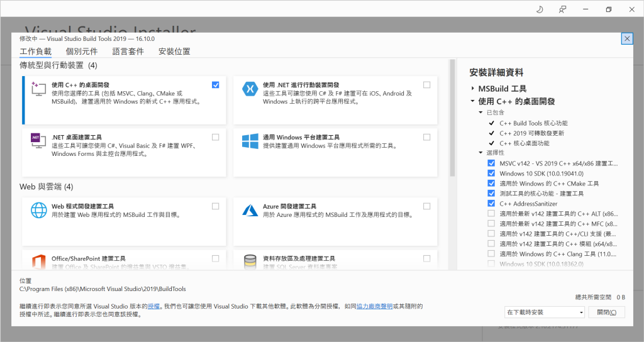Switch to the 語言套件 tab
This screenshot has height=342, width=644.
tap(128, 52)
